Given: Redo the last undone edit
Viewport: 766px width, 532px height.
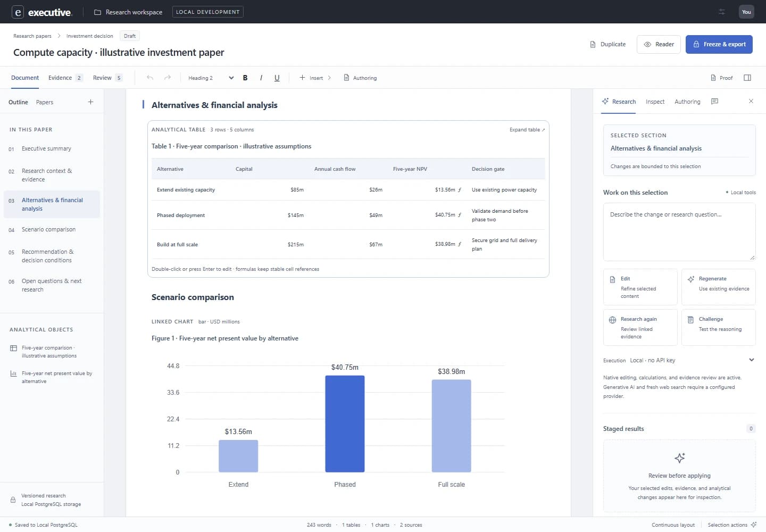Looking at the screenshot, I should [x=168, y=78].
